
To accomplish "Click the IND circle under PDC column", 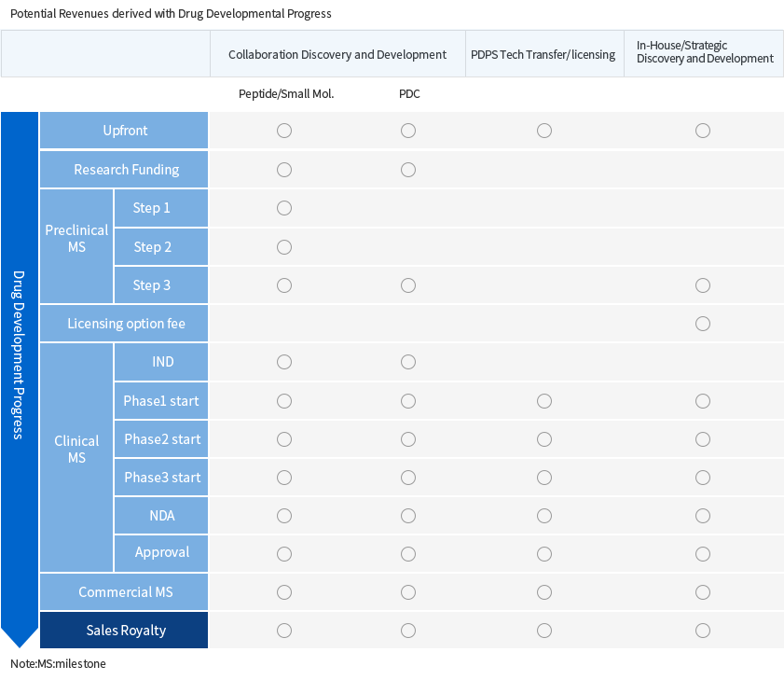I will pos(408,362).
